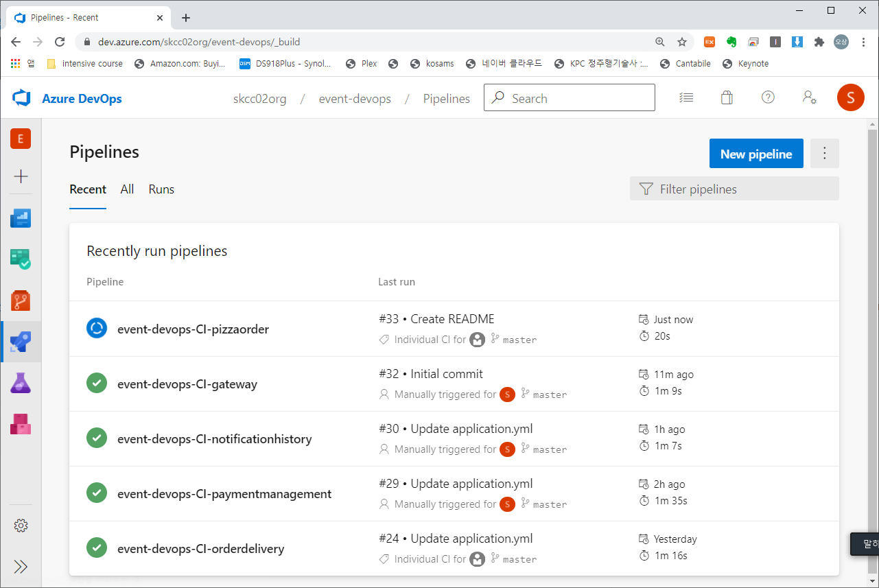Open event-devops-CI-pizzaorder pipeline
Image resolution: width=879 pixels, height=588 pixels.
click(x=193, y=329)
